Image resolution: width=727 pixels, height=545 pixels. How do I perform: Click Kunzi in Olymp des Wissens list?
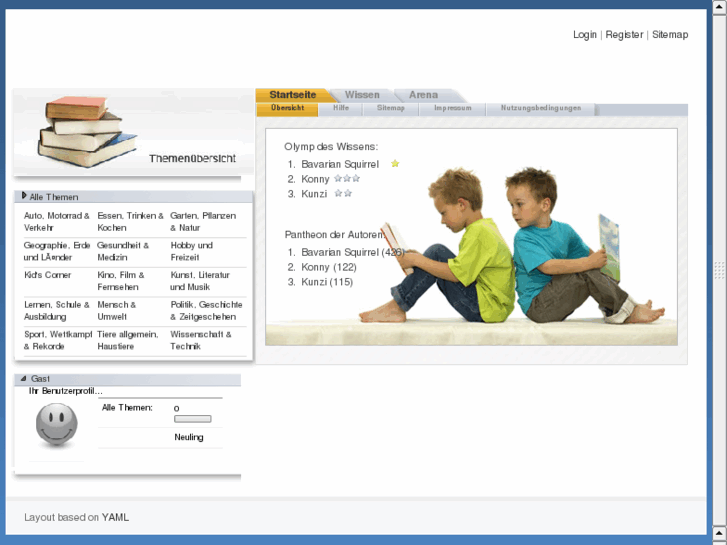pyautogui.click(x=314, y=194)
